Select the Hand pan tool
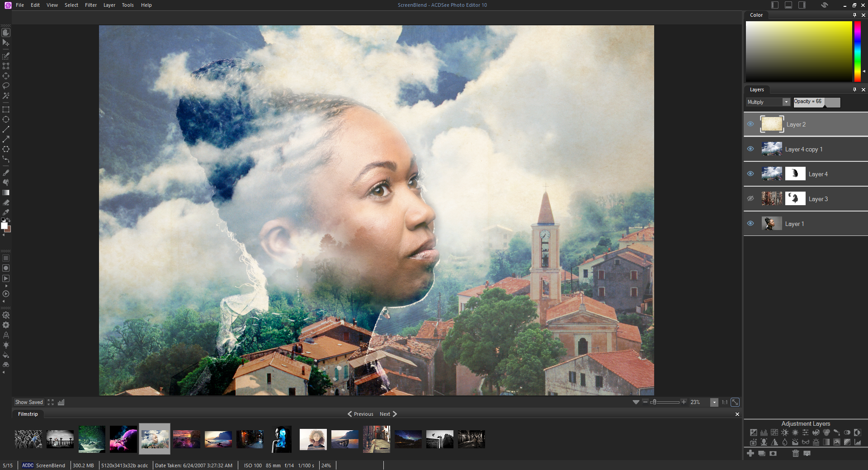The width and height of the screenshot is (868, 470). click(6, 33)
